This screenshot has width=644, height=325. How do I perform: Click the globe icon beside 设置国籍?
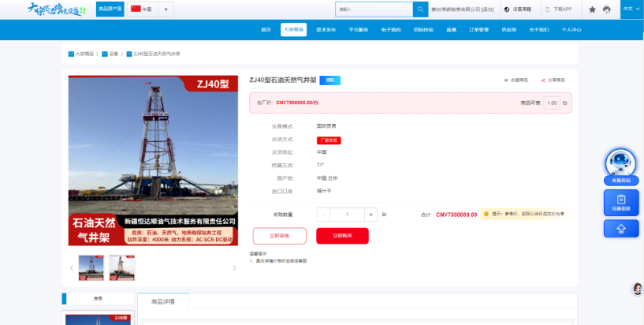(x=506, y=9)
